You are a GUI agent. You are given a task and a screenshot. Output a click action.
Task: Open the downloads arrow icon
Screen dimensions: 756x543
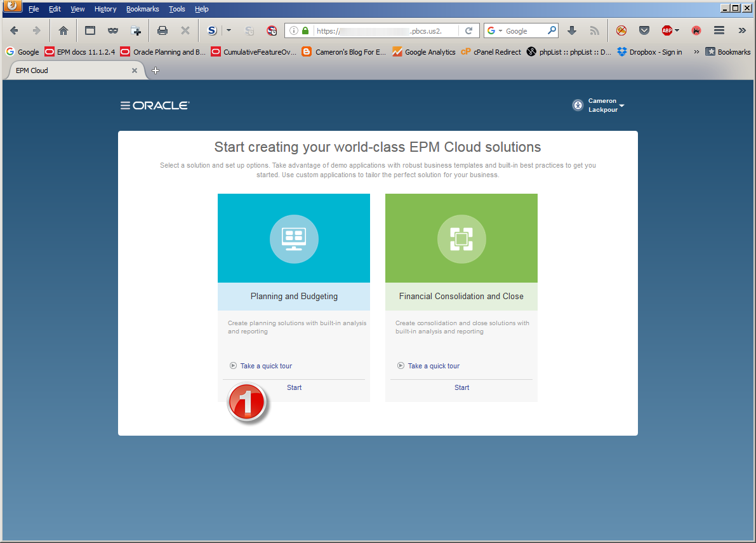tap(572, 30)
